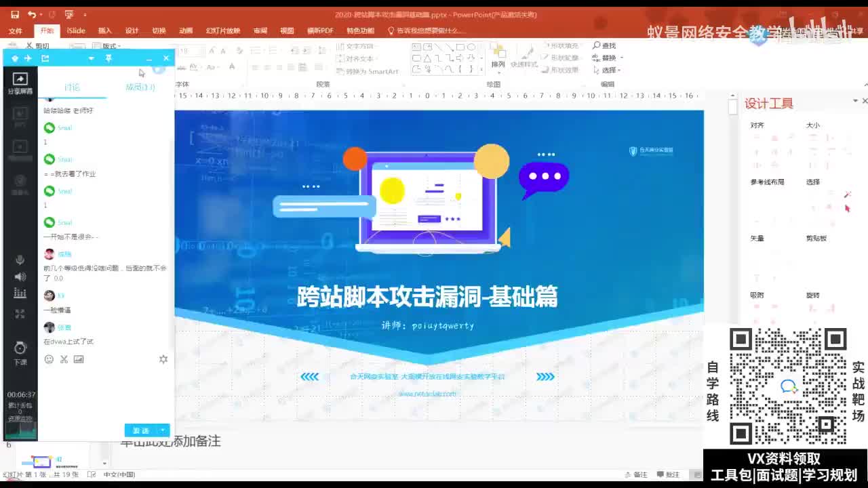Screen dimensions: 868x488
Task: Click the pin icon in chat window header
Action: click(x=108, y=58)
